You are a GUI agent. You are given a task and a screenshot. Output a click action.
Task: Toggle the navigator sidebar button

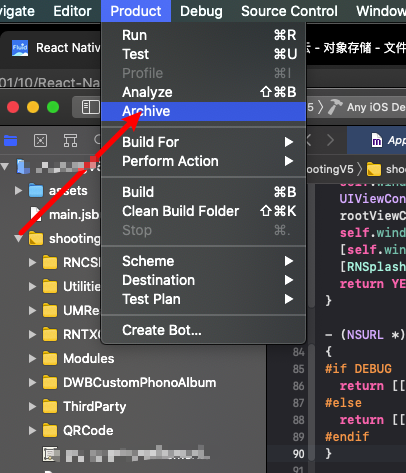[90, 107]
